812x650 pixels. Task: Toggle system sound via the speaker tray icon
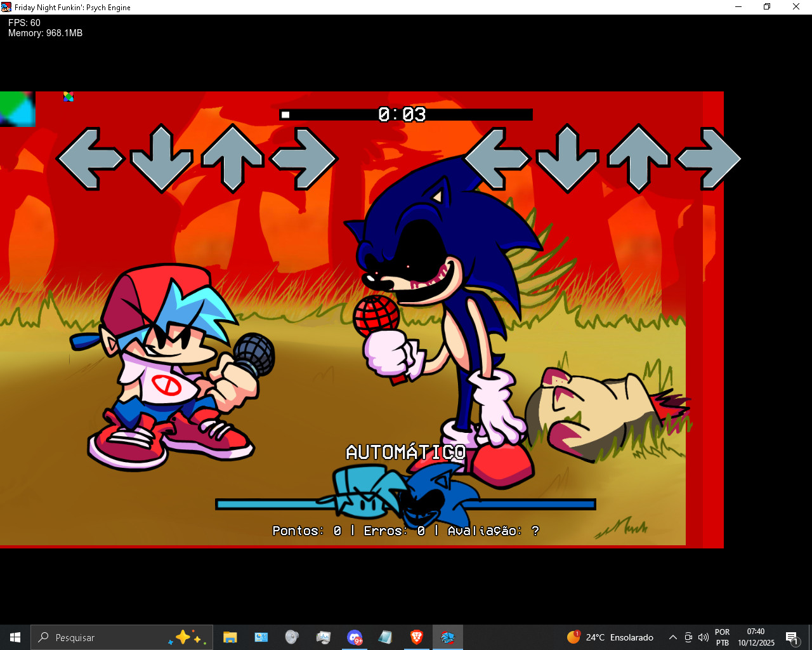704,637
